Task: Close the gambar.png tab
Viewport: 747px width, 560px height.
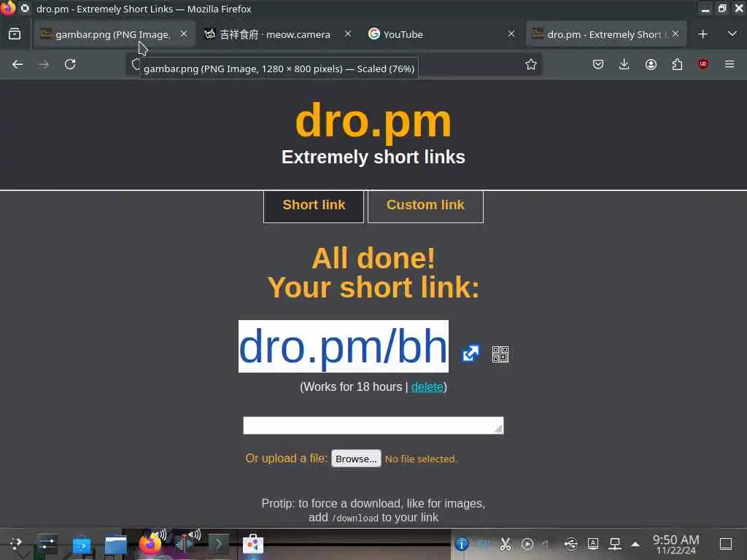Action: click(x=184, y=34)
